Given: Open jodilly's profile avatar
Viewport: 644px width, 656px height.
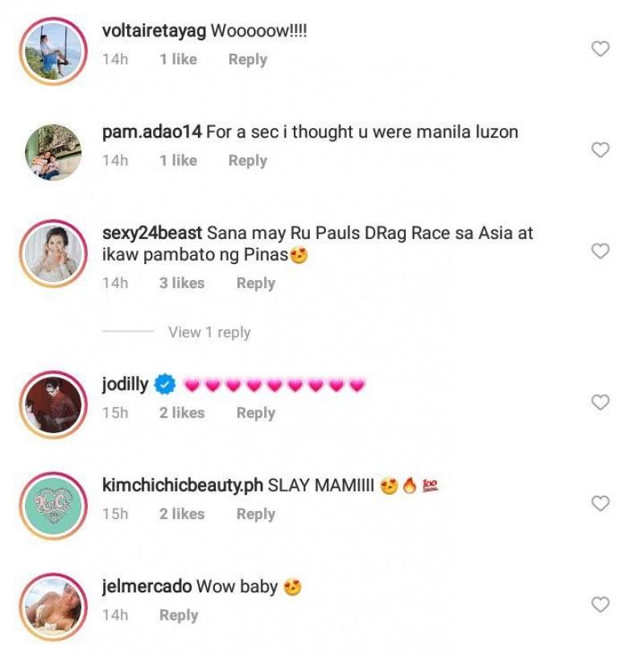Looking at the screenshot, I should [x=54, y=404].
